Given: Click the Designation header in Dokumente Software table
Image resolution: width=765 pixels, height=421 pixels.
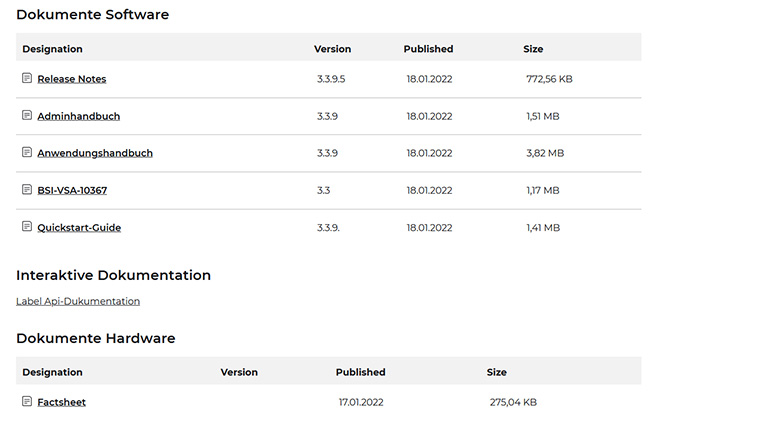Looking at the screenshot, I should 53,49.
